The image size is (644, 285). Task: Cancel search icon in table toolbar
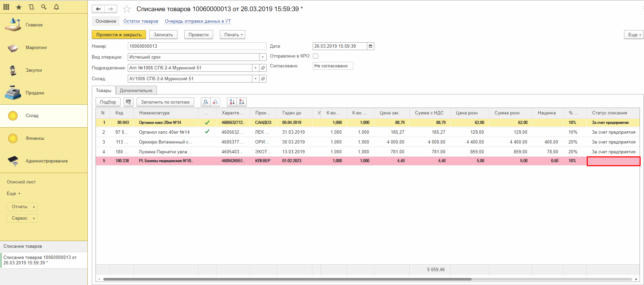[x=215, y=102]
